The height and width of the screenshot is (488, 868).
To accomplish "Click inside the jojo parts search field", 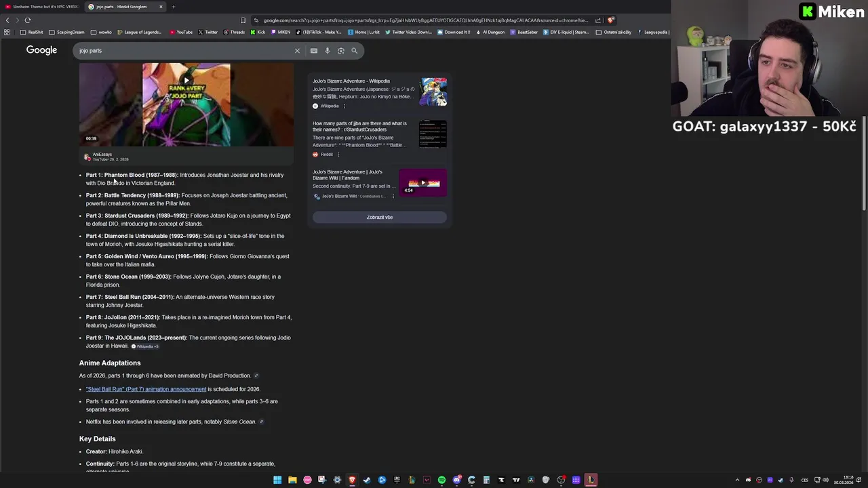I will click(183, 51).
